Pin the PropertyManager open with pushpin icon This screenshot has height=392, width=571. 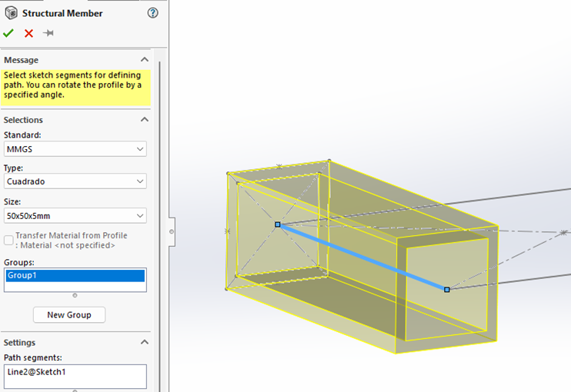tap(48, 33)
